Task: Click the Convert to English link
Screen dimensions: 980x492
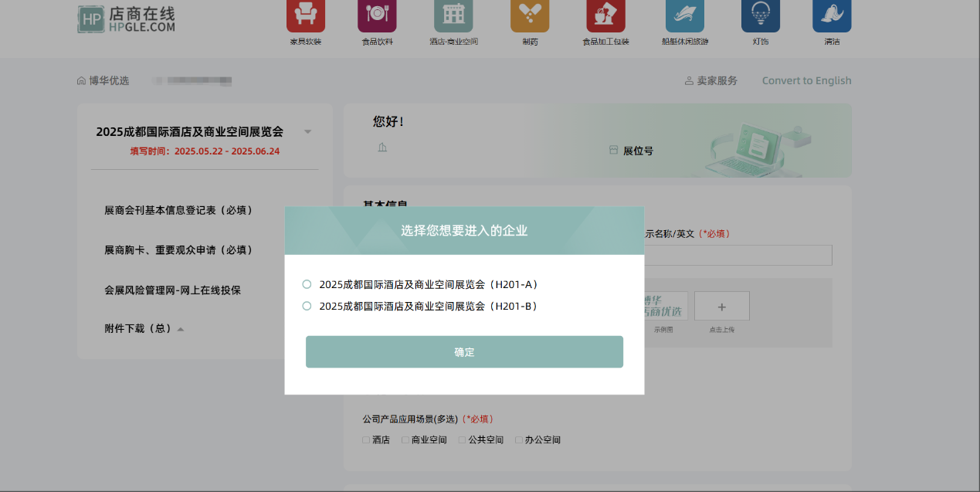Action: pyautogui.click(x=806, y=80)
